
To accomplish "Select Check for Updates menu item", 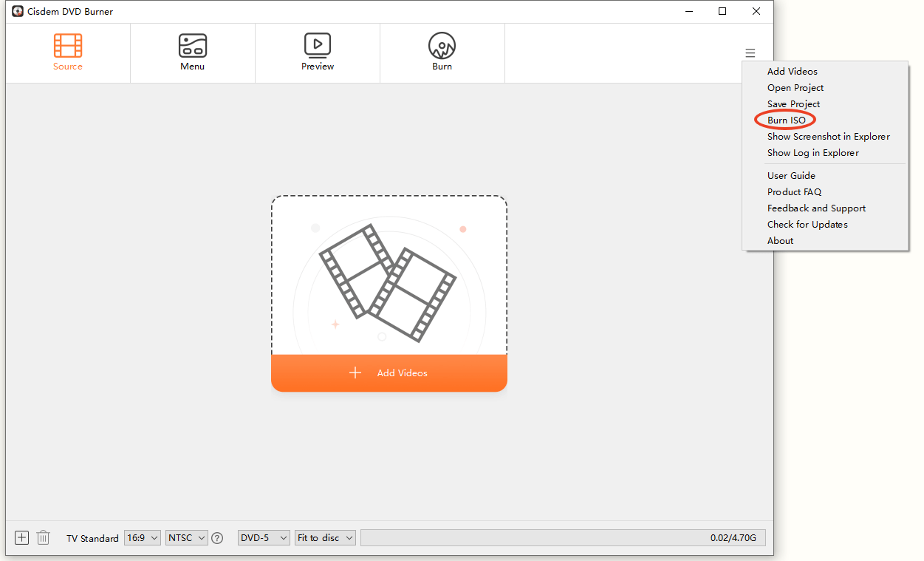I will pyautogui.click(x=807, y=225).
